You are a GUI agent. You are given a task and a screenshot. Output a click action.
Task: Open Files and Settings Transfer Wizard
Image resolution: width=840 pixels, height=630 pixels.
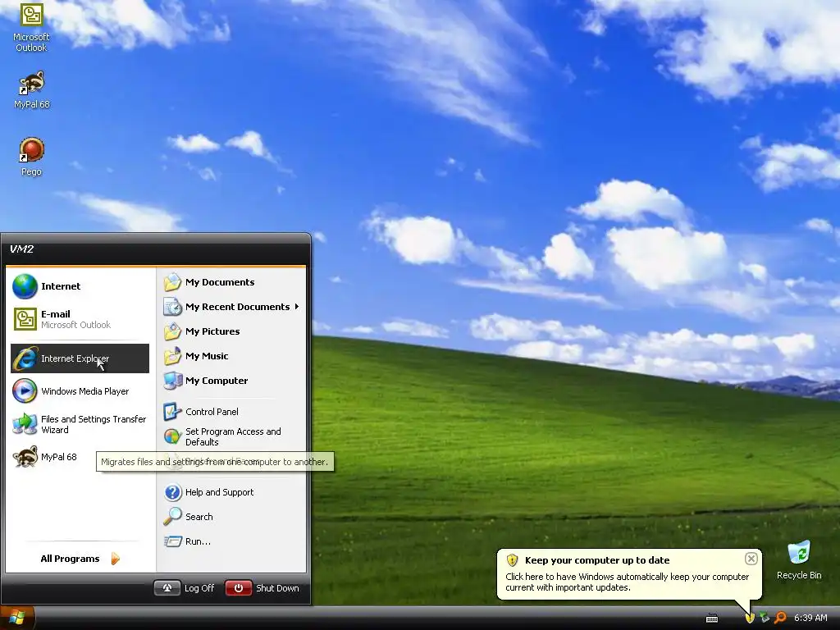point(80,424)
